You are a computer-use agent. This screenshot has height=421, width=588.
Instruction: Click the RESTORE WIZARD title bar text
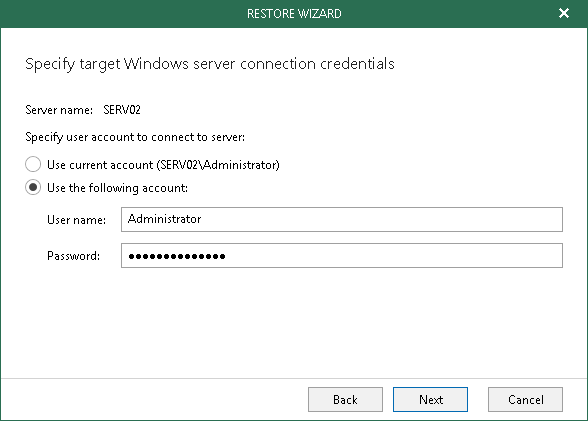pos(294,13)
